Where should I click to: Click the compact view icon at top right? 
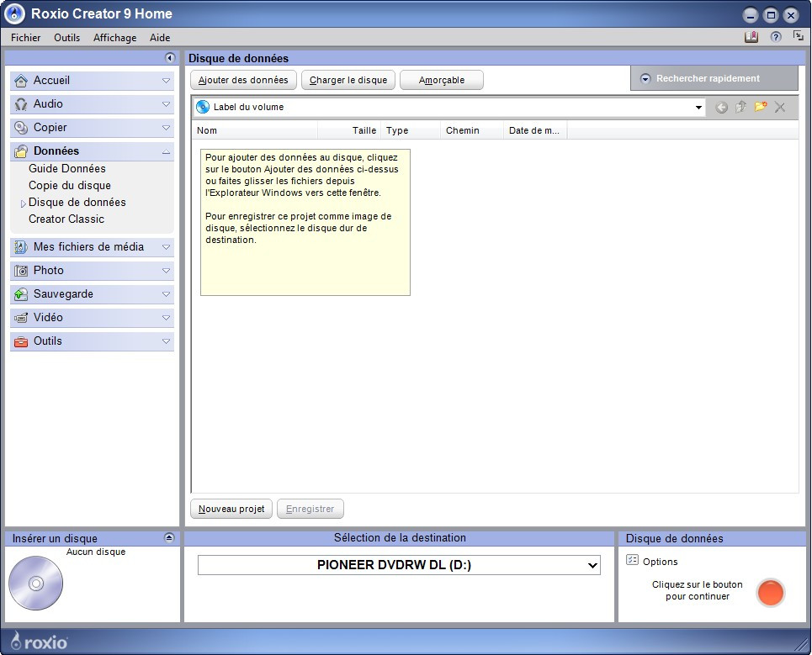coord(798,35)
